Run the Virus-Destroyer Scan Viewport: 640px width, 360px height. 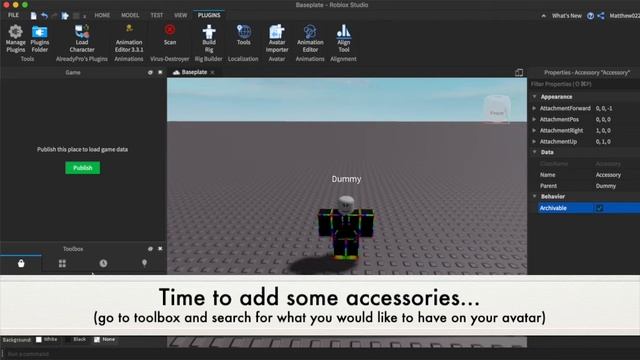coord(170,35)
